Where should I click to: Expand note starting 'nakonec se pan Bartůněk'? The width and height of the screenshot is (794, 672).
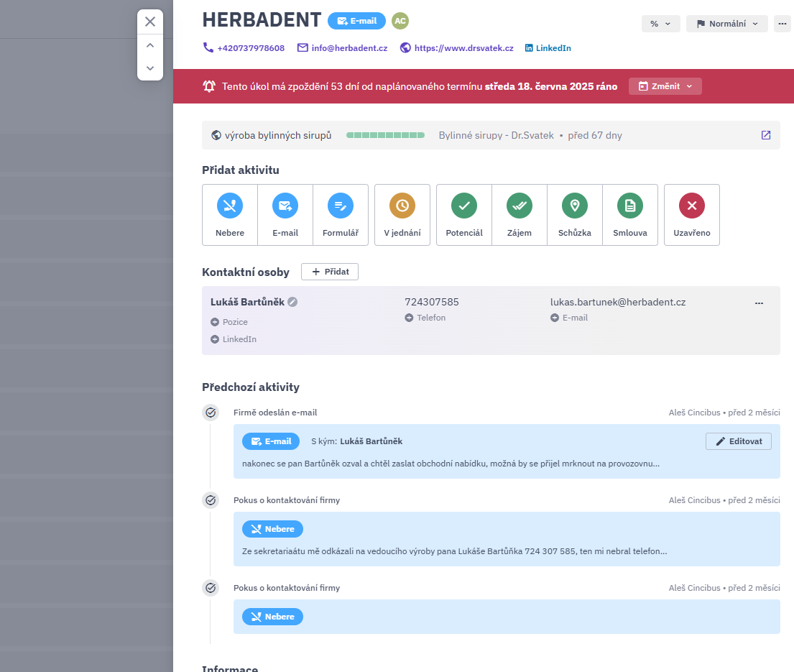(x=451, y=464)
